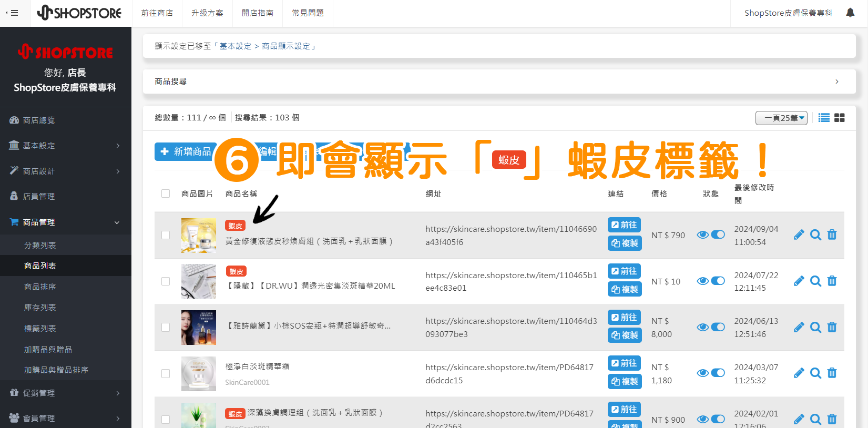Preview the 極淨白淡斑精華霜 magnifier icon

(x=815, y=373)
